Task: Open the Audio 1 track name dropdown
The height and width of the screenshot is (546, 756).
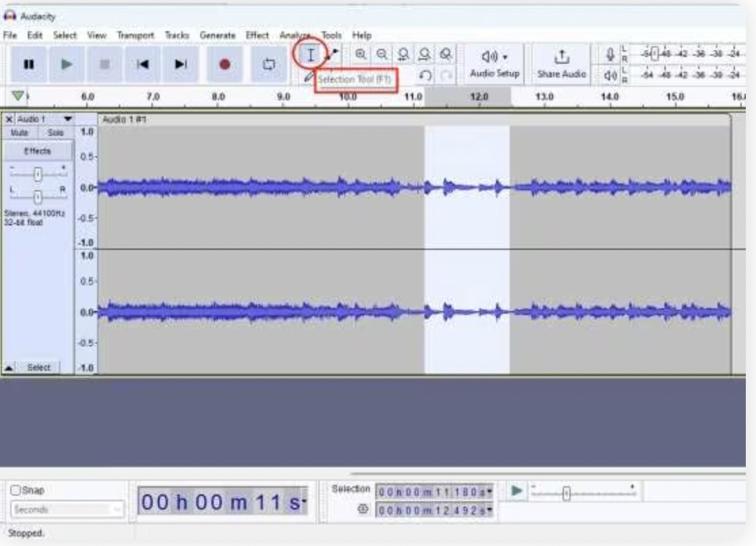Action: (67, 119)
